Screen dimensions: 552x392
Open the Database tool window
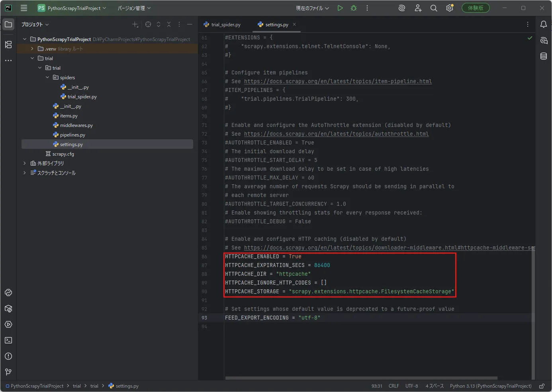544,56
